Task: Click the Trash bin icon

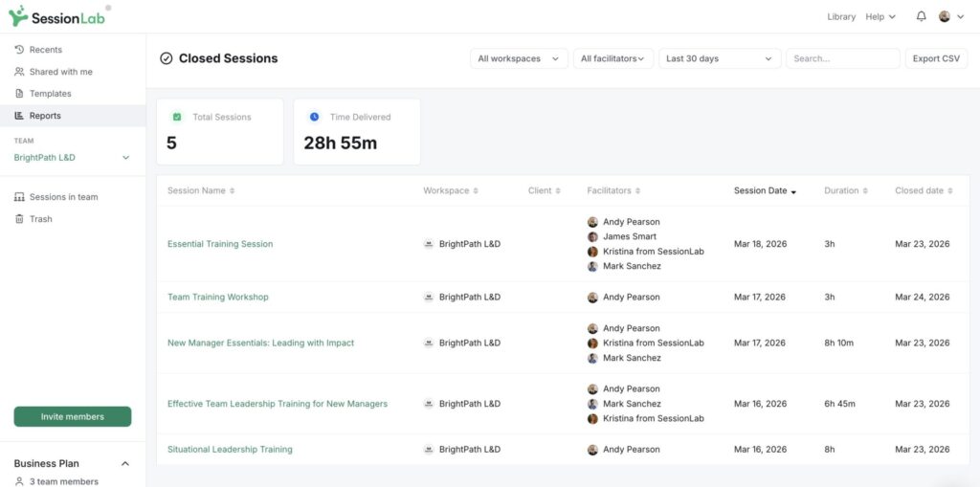Action: [x=19, y=219]
